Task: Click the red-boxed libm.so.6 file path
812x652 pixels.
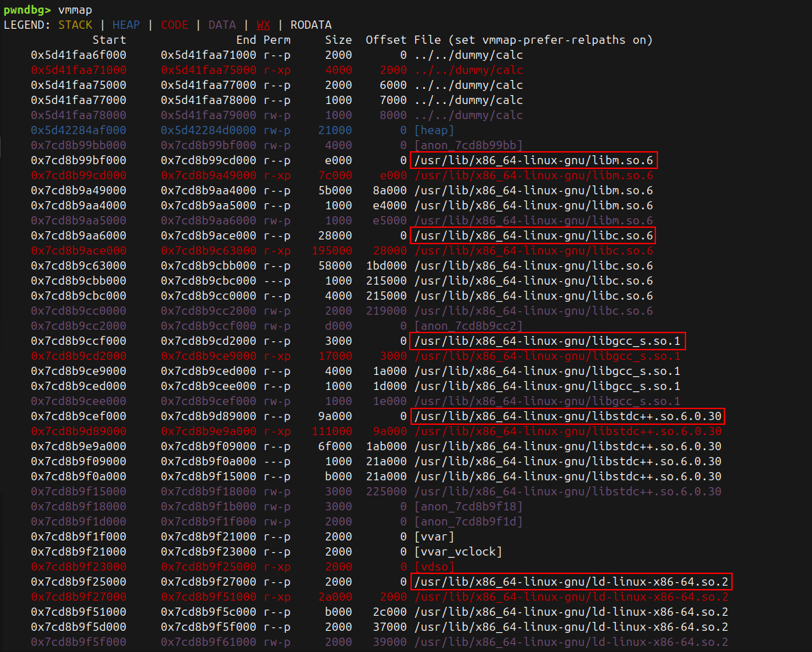Action: [534, 161]
